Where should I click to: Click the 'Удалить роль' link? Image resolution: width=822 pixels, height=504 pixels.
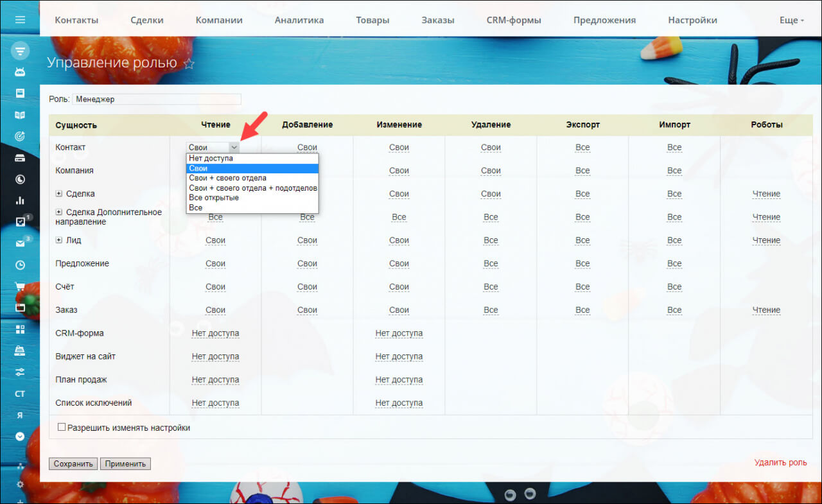(x=780, y=463)
